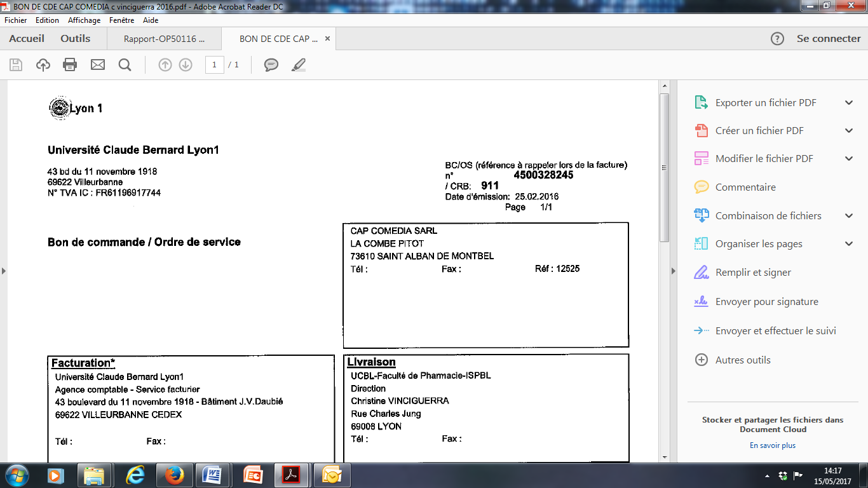
Task: Click order number 4500328245 in document
Action: click(543, 175)
